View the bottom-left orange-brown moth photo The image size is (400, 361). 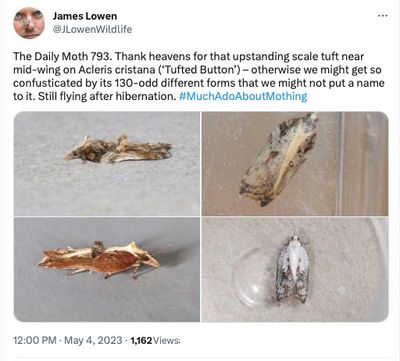pos(107,269)
